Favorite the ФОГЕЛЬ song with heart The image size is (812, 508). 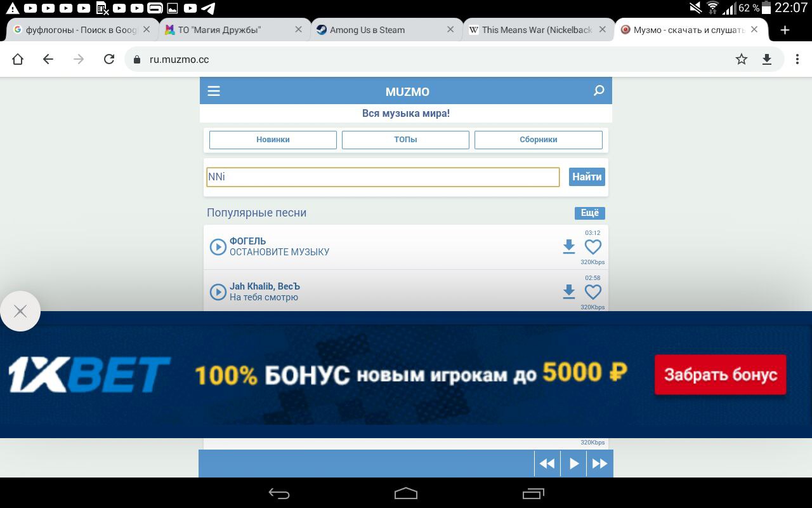(x=593, y=247)
